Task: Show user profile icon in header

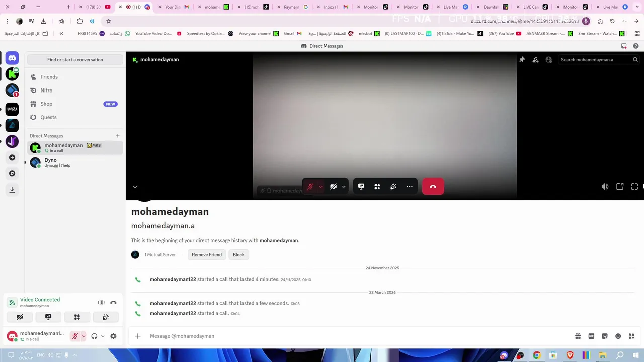Action: (x=549, y=60)
